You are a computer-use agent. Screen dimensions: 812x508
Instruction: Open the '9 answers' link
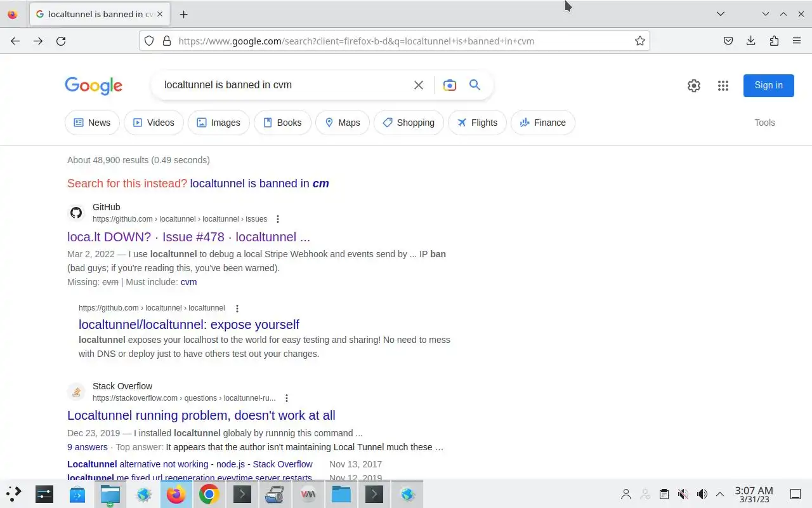(x=88, y=447)
